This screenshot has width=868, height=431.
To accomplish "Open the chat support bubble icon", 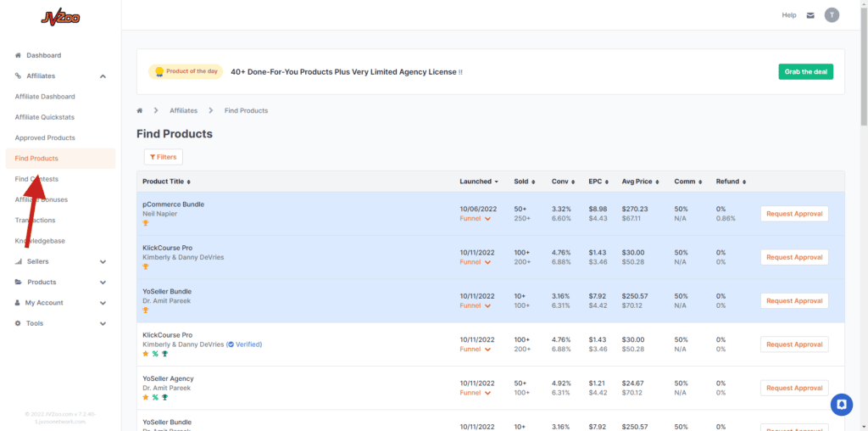I will point(842,405).
